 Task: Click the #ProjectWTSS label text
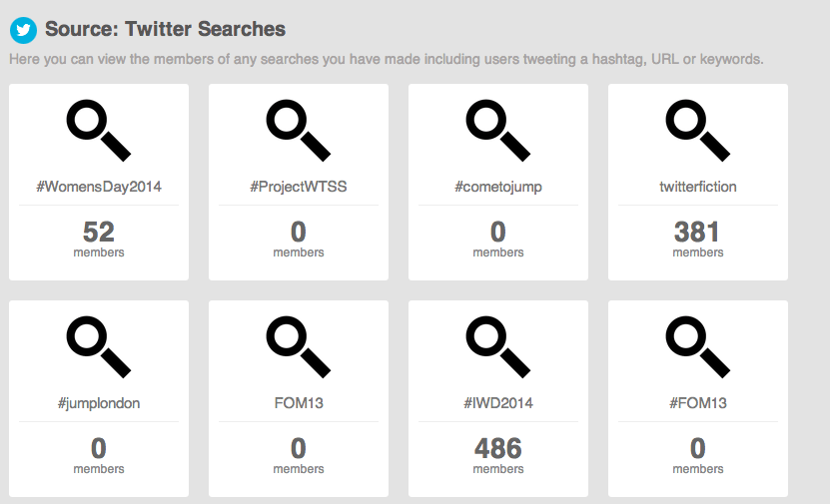299,187
